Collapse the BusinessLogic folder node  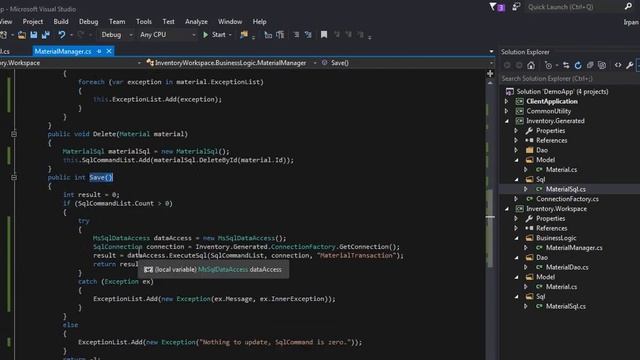pyautogui.click(x=517, y=238)
